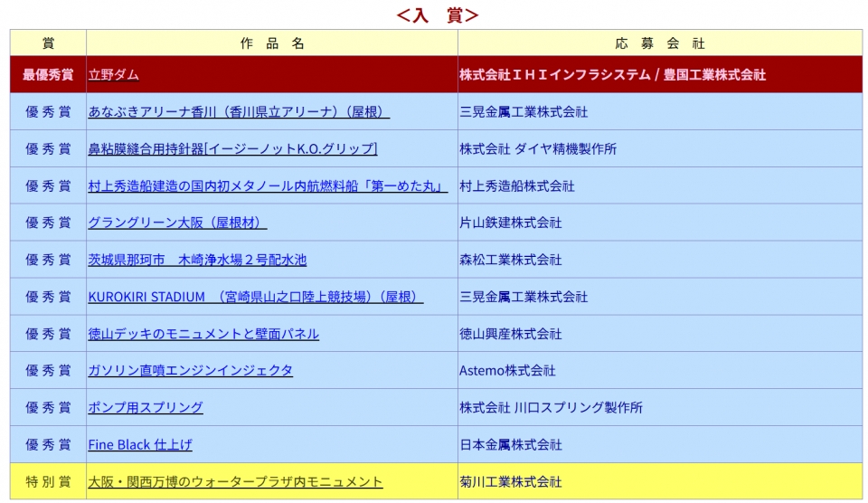Select the 株式会社 ダイヤ精機製作所 cell
This screenshot has width=868, height=503.
537,149
